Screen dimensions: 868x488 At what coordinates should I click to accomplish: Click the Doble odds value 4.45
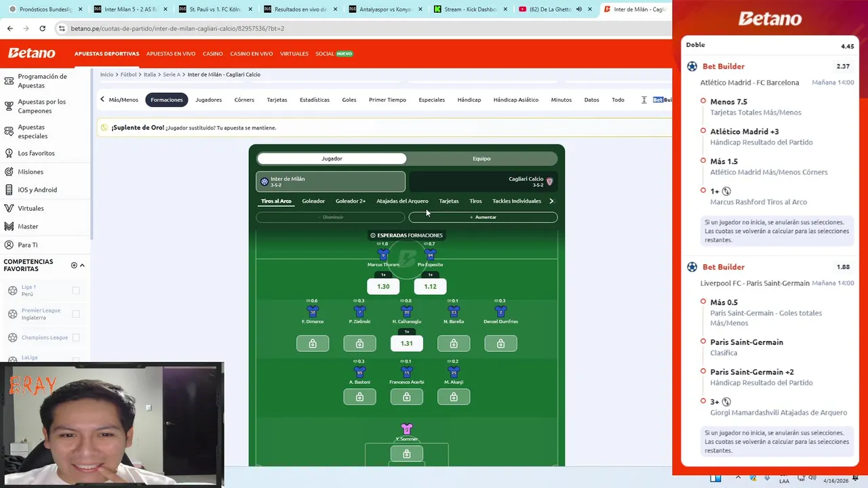(x=847, y=47)
